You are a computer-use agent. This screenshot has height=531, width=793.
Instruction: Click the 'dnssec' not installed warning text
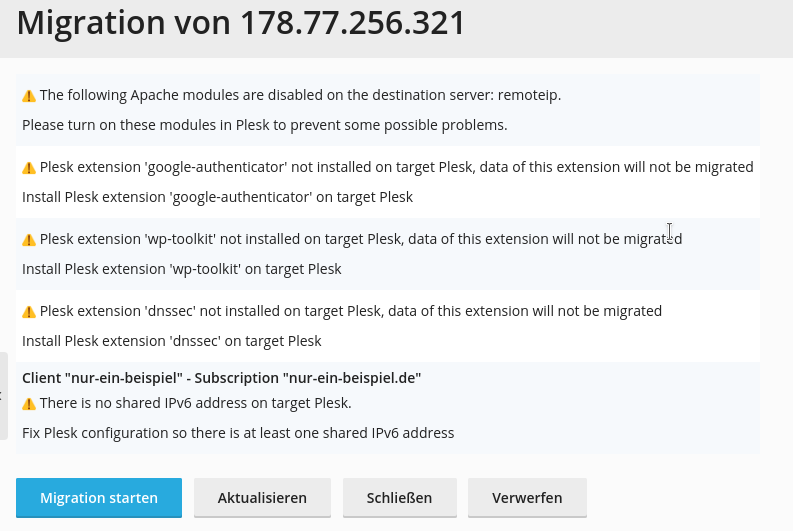point(351,311)
